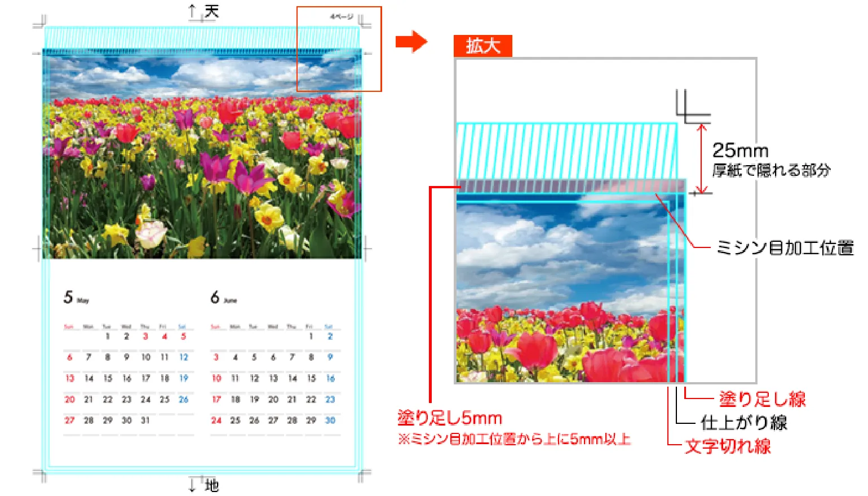Click the 25mm measurement text
Viewport: 868px width, 496px height.
(740, 150)
